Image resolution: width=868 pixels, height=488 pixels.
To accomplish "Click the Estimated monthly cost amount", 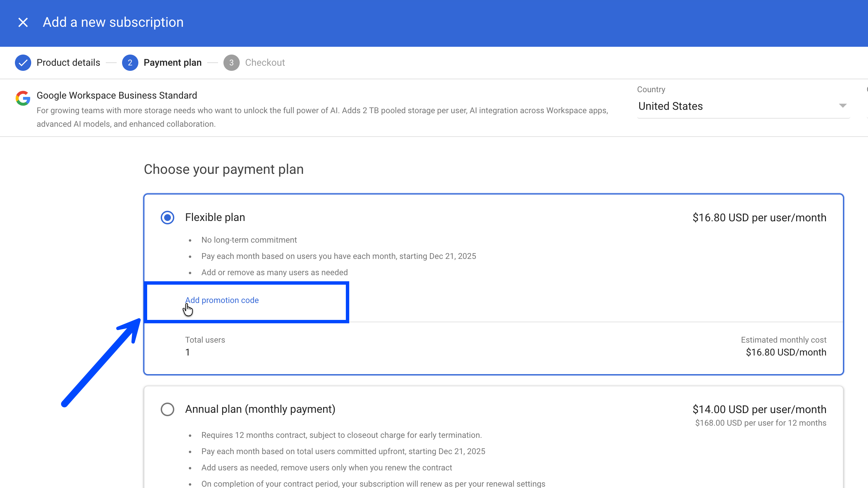I will [x=786, y=352].
